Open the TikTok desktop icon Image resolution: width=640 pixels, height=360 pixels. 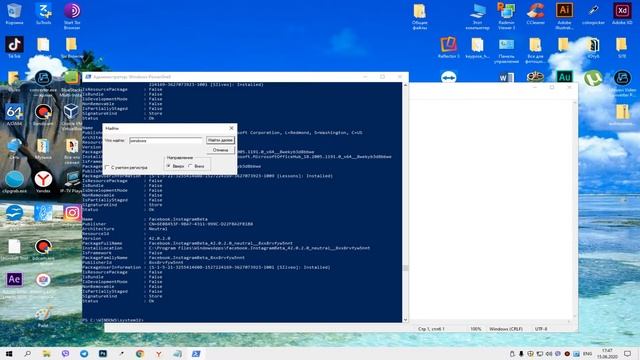point(14,47)
